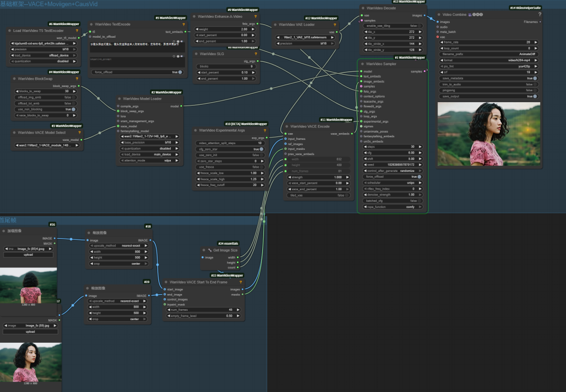566x392 pixels.
Task: Open help icon on WanVideo BlockSwap node
Action: click(x=77, y=79)
